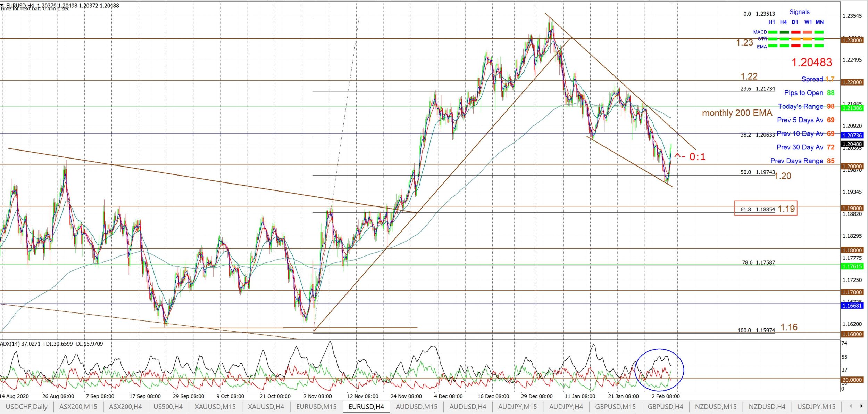Click the Fibonacci 61.8 1.18854 label

point(758,210)
